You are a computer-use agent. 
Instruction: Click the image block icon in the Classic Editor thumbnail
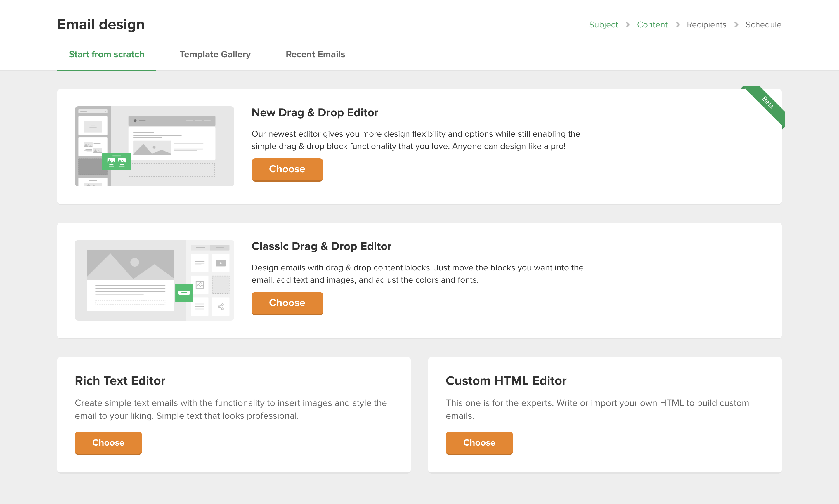(200, 285)
